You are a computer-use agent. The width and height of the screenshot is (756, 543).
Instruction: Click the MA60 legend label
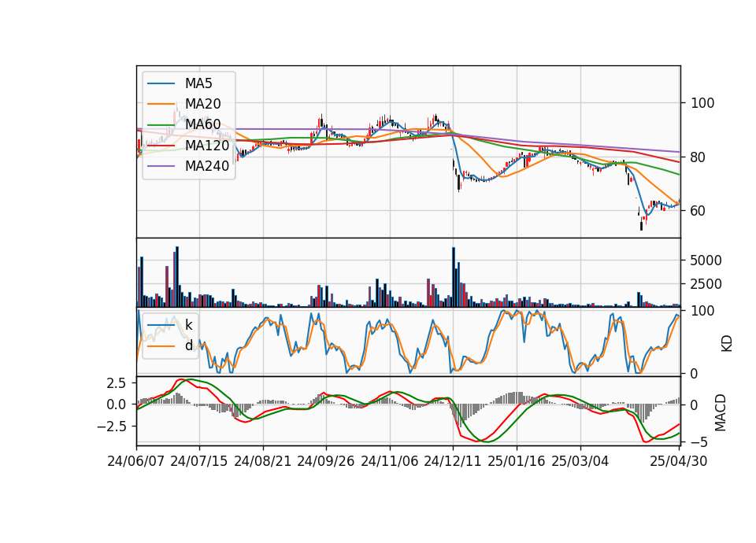pos(202,124)
